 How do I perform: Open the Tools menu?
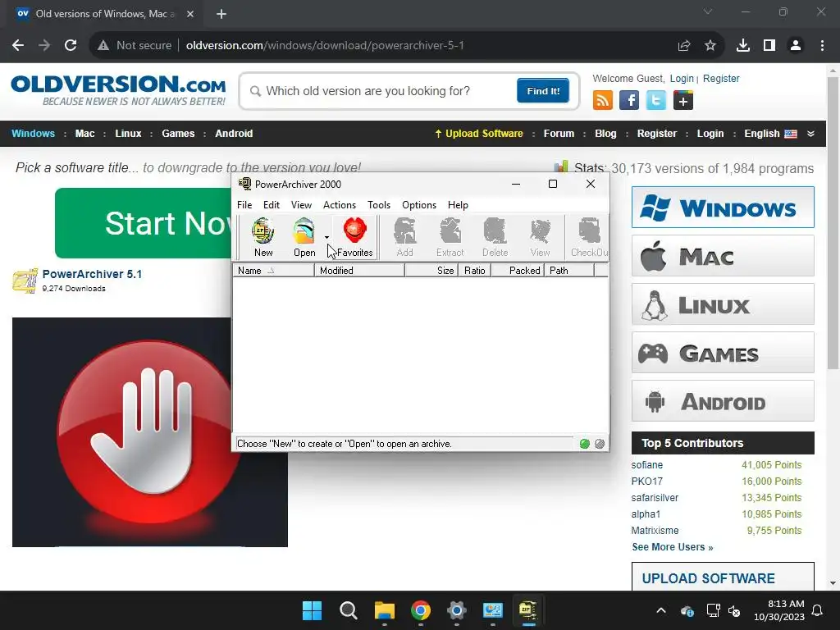click(x=379, y=204)
